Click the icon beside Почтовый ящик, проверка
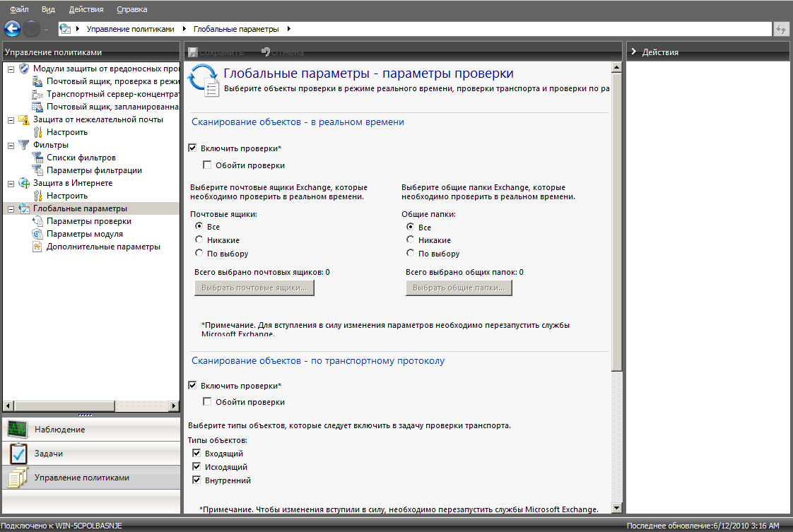The image size is (793, 532). [x=37, y=81]
